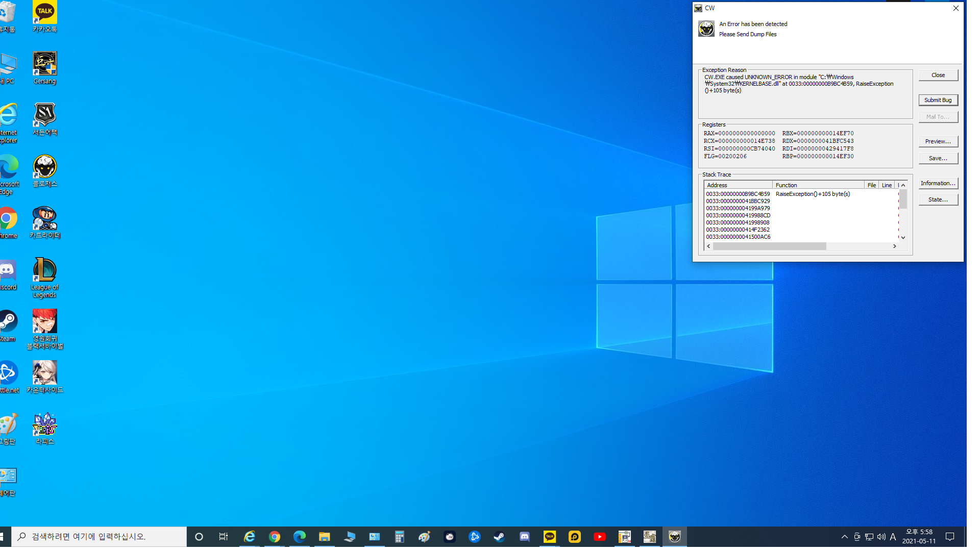Click the KakaoTalk icon on desktop
This screenshot has height=551, width=980.
[x=44, y=16]
